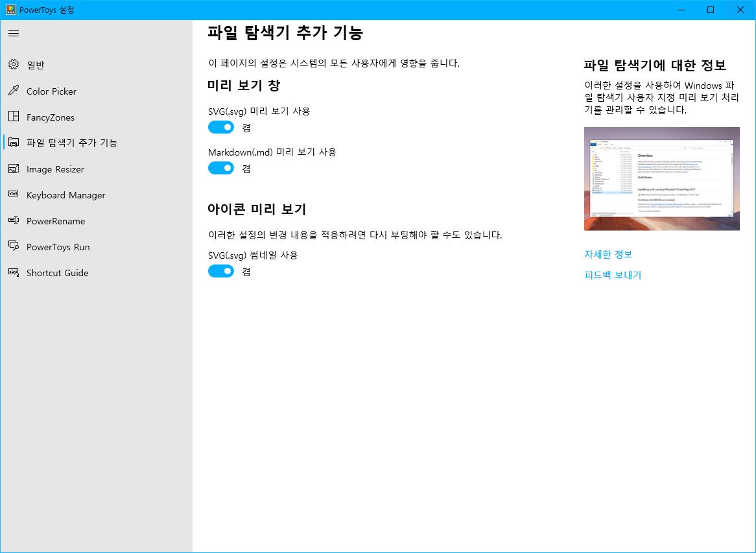Toggle the hamburger navigation menu

[x=14, y=33]
